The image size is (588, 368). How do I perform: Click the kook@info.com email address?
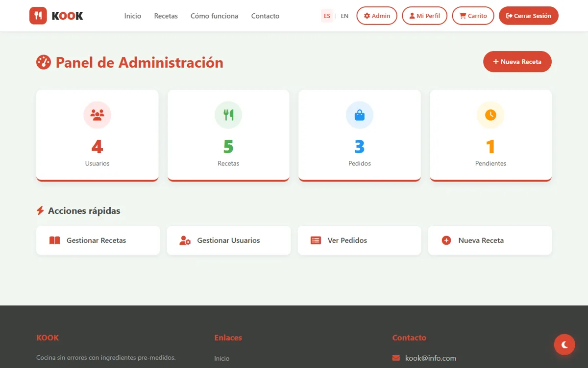pos(431,358)
